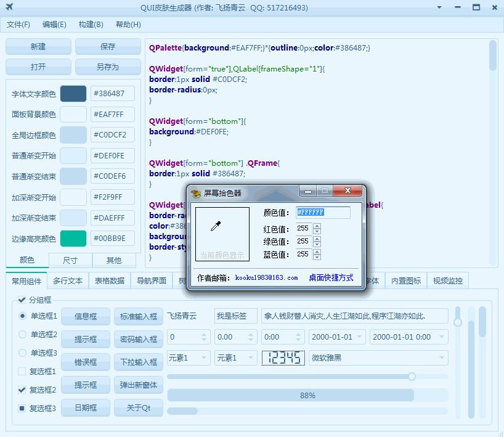Check the 复选框1 checkbox
The height and width of the screenshot is (437, 504).
pyautogui.click(x=22, y=372)
